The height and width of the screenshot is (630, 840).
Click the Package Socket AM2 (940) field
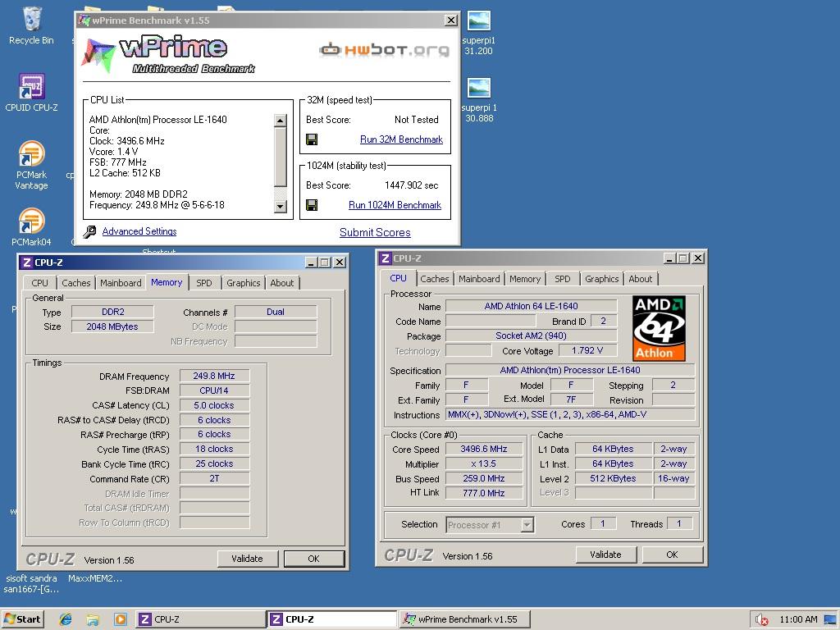tap(531, 336)
